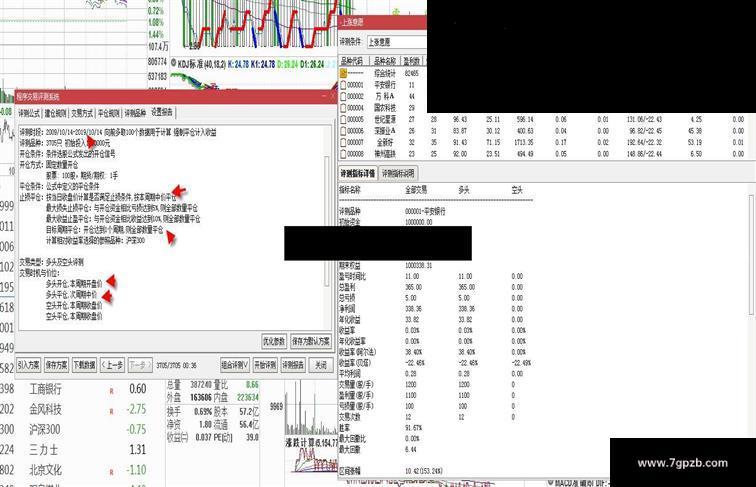Go back with the 上一步 button
Screen dimensions: 756x487
click(x=112, y=365)
